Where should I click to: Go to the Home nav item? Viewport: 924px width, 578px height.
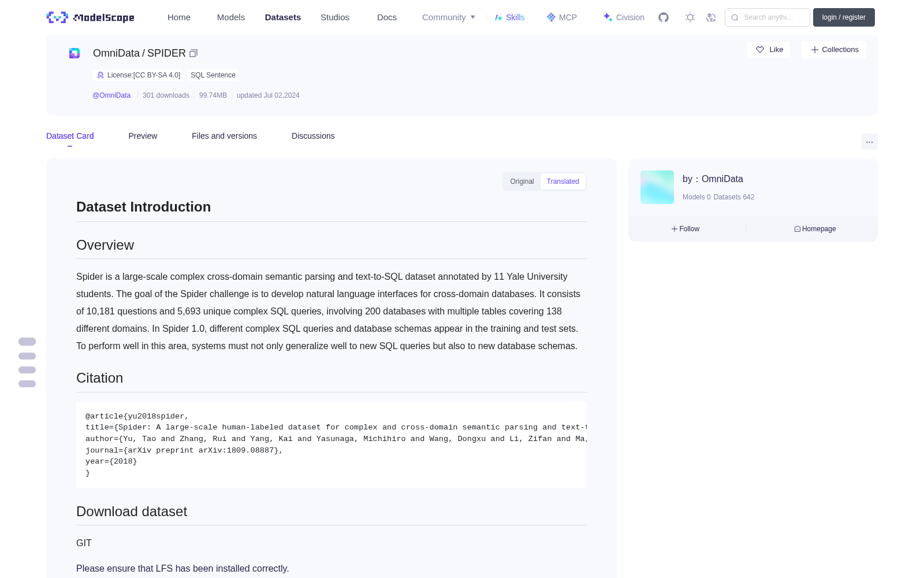click(179, 17)
